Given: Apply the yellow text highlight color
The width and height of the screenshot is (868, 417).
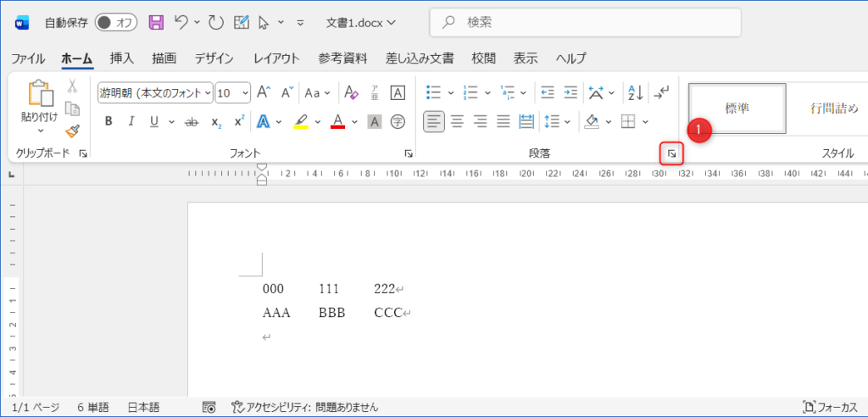Looking at the screenshot, I should tap(301, 121).
